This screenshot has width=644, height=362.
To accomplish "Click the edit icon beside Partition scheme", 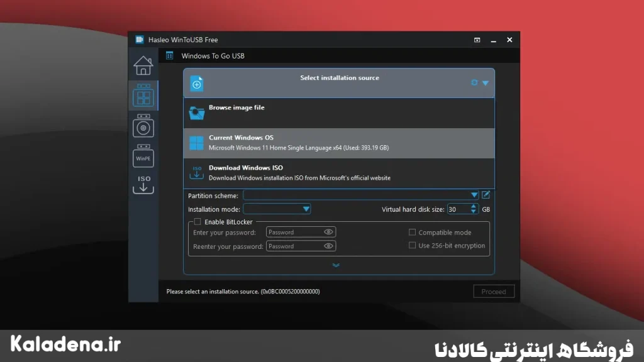I will (486, 195).
